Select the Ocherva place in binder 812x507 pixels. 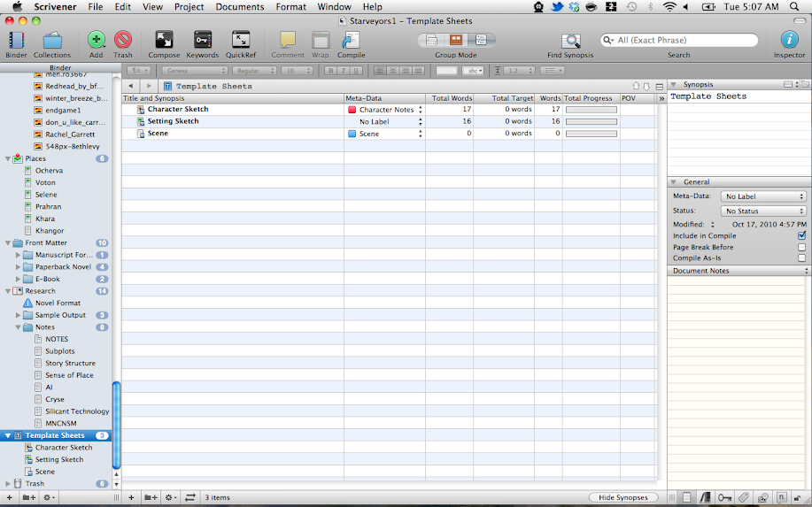(x=50, y=171)
